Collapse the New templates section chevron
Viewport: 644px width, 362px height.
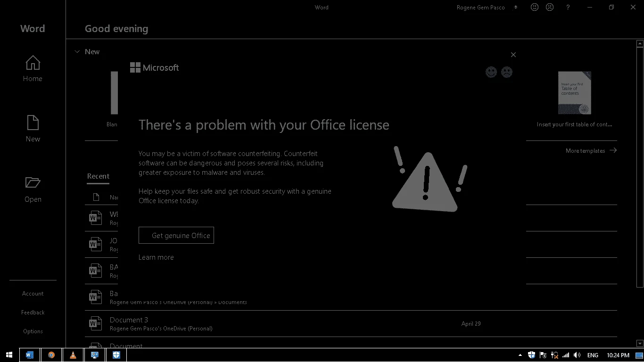(x=77, y=52)
